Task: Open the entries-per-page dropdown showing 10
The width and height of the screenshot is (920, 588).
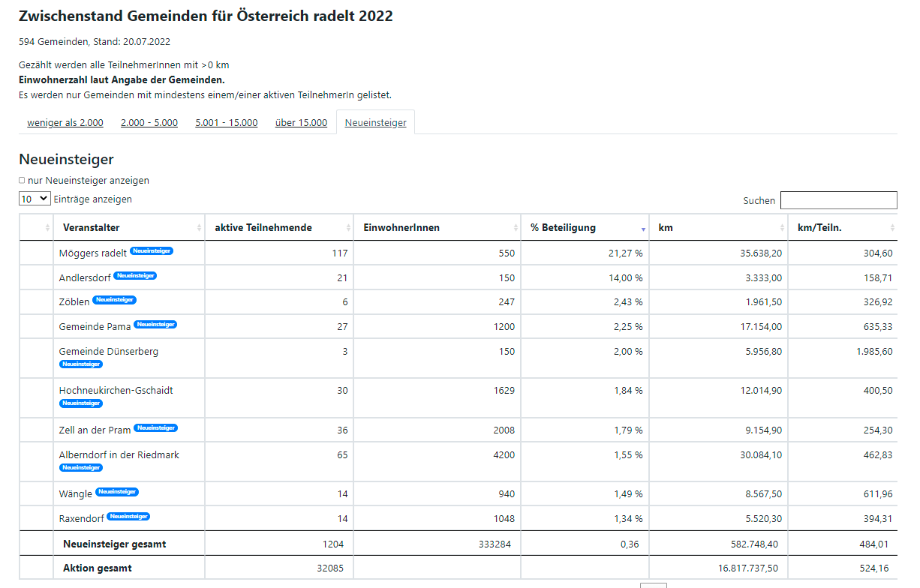Action: 35,199
